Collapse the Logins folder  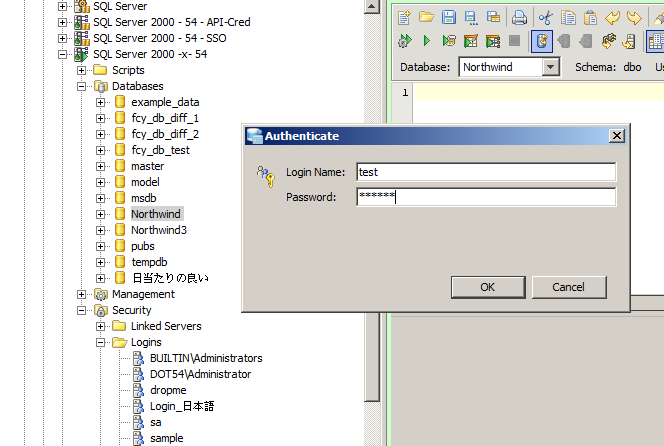(100, 342)
